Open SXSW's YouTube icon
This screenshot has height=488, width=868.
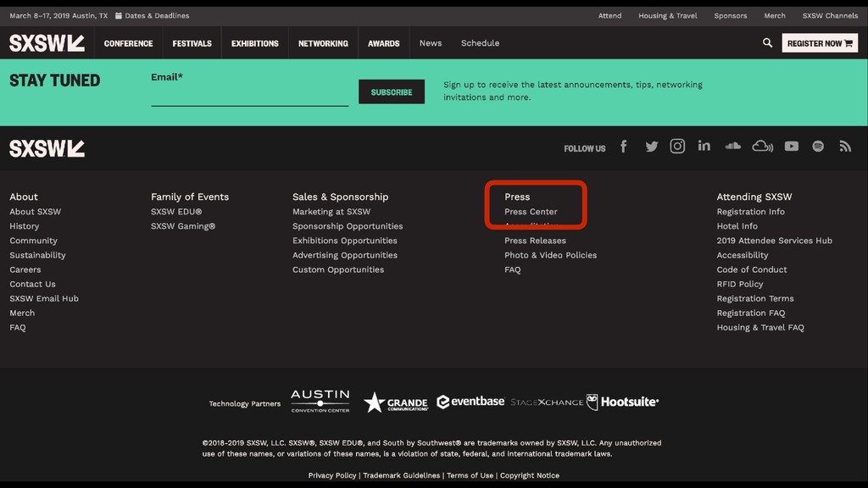[x=792, y=146]
